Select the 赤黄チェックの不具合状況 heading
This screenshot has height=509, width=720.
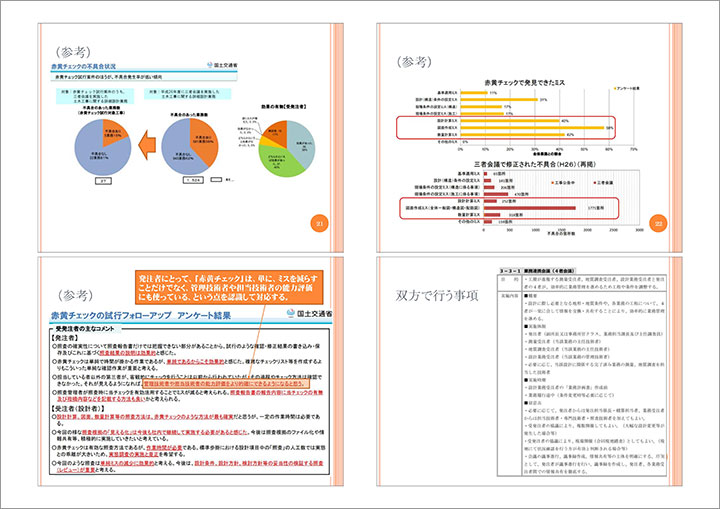pyautogui.click(x=83, y=66)
